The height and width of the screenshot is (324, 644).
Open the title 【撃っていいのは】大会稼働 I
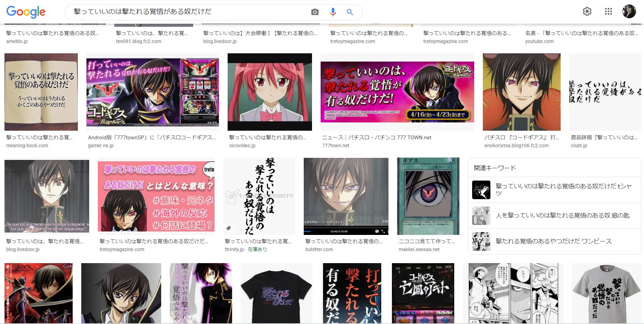click(x=260, y=33)
